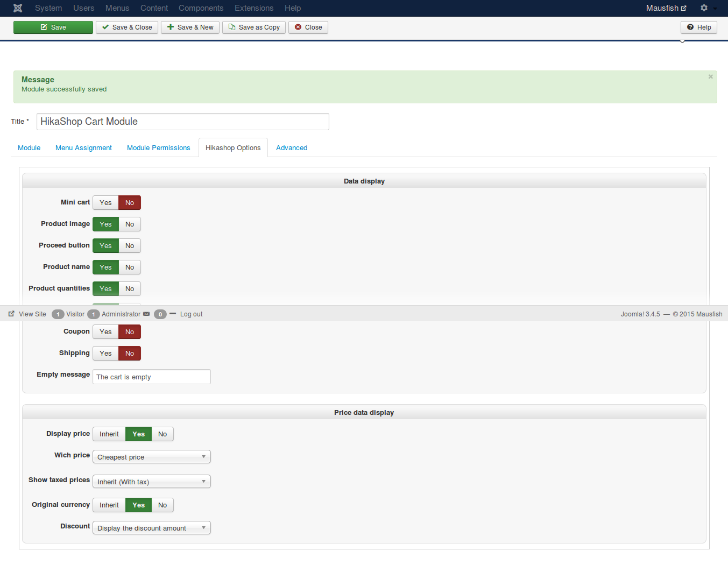Screen dimensions: 728x586
Task: Set Original currency to No
Action: point(162,505)
